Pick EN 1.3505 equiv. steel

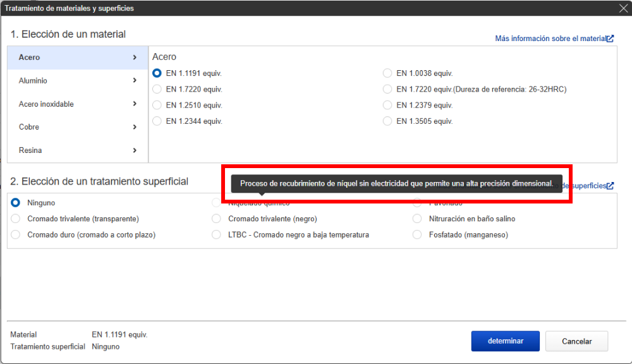pos(388,121)
